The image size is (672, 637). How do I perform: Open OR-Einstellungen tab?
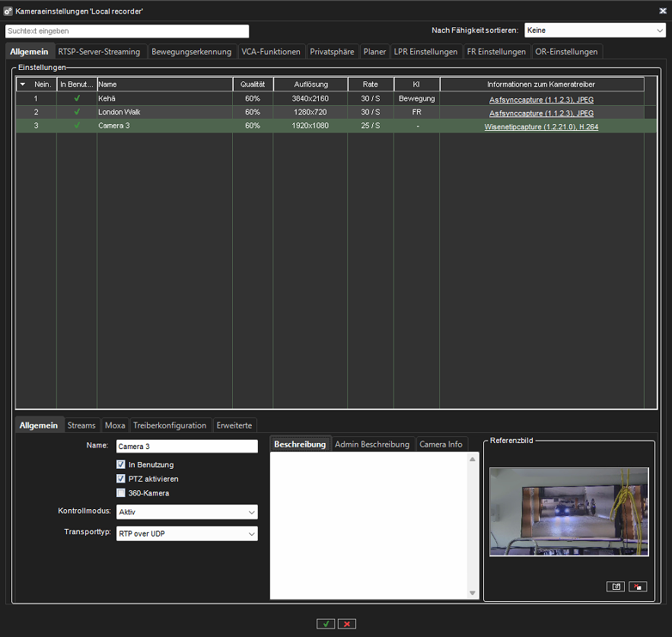click(566, 52)
